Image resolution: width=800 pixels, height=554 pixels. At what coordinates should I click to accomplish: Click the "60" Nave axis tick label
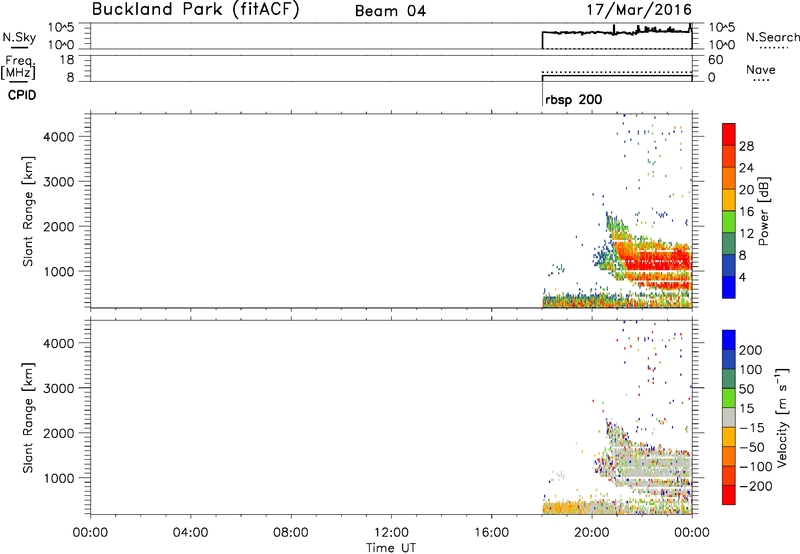[715, 60]
